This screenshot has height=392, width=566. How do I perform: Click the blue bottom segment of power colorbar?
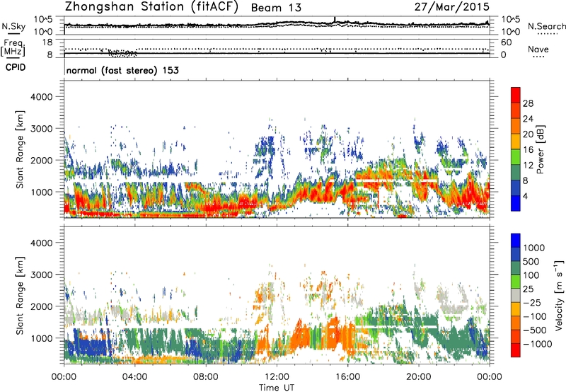[516, 203]
